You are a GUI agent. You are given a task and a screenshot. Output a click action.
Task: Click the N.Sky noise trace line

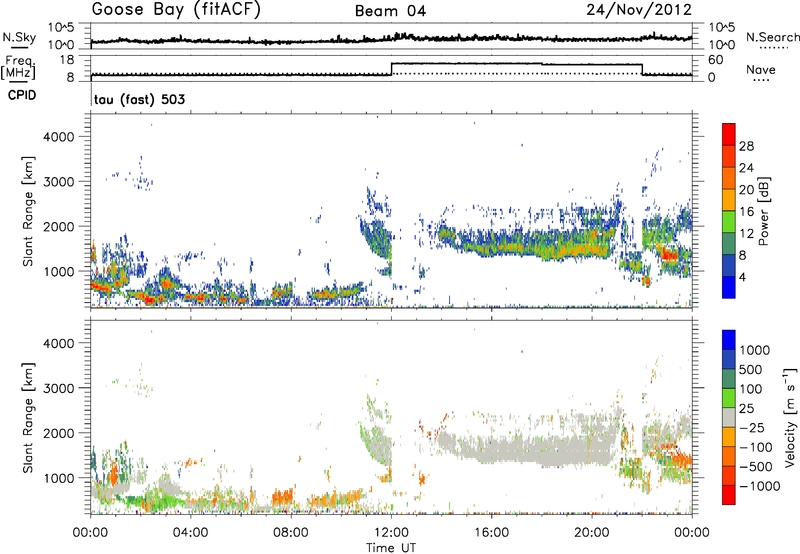(x=391, y=39)
